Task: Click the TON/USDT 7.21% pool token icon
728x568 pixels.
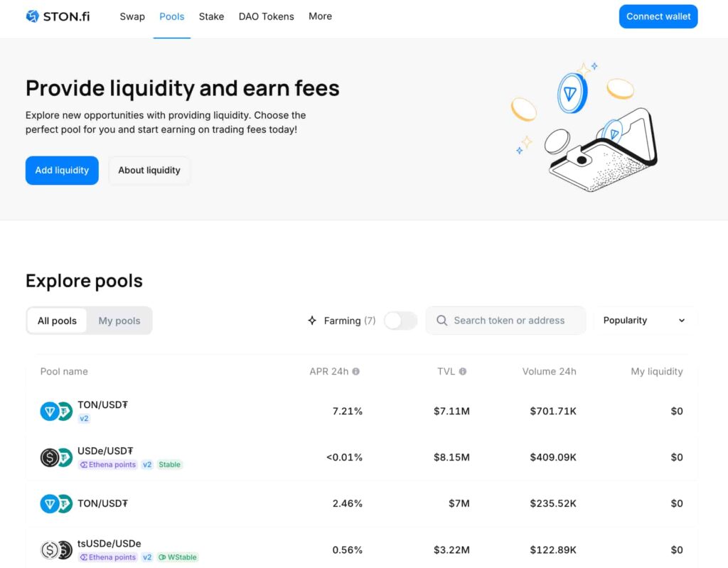Action: [56, 411]
